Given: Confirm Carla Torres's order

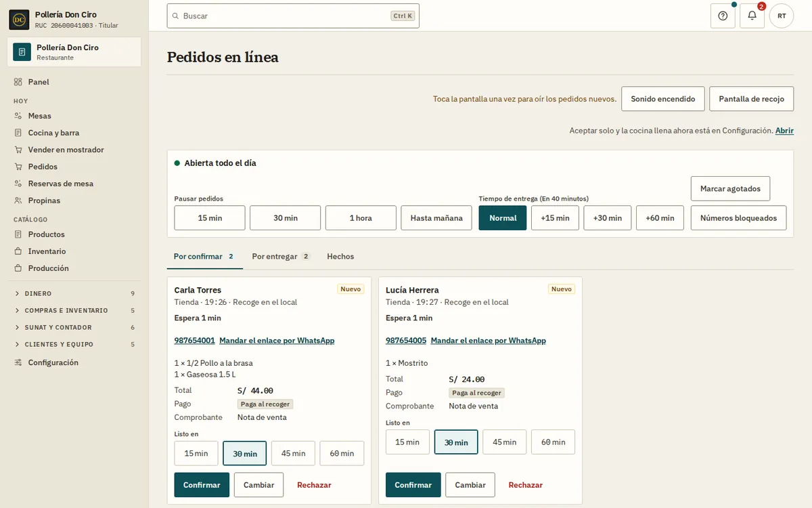Looking at the screenshot, I should pyautogui.click(x=202, y=485).
